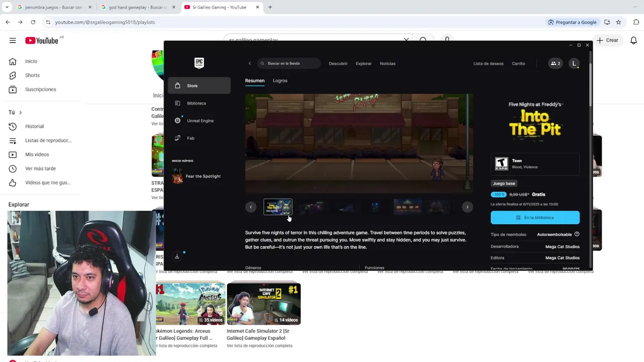This screenshot has width=644, height=362.
Task: Open the friends list icon showing 2
Action: pos(555,63)
